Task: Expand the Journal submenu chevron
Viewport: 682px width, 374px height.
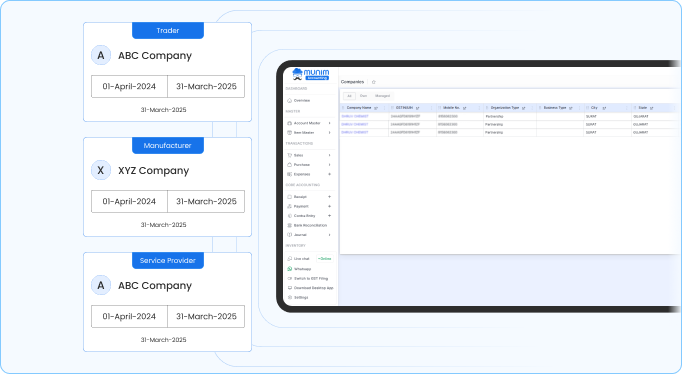Action: [329, 235]
